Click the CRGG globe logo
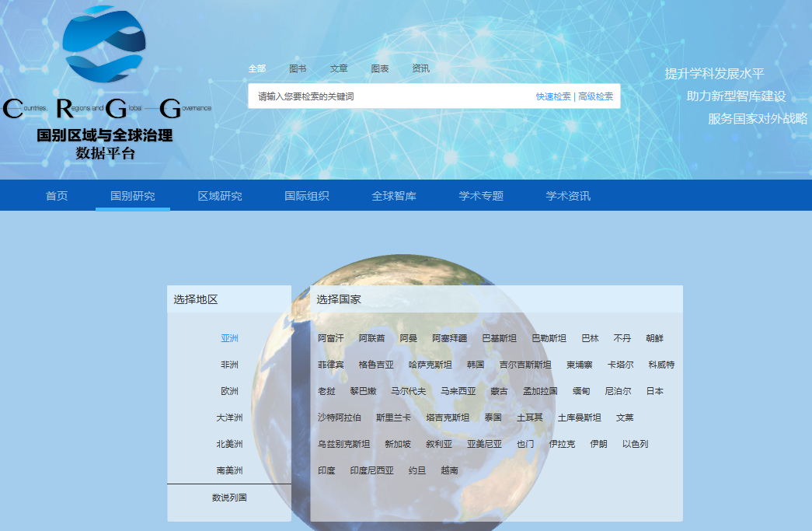 [x=104, y=45]
